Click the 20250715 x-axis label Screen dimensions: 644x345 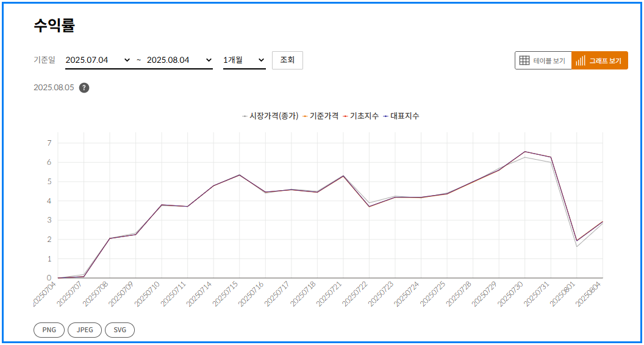coord(226,294)
